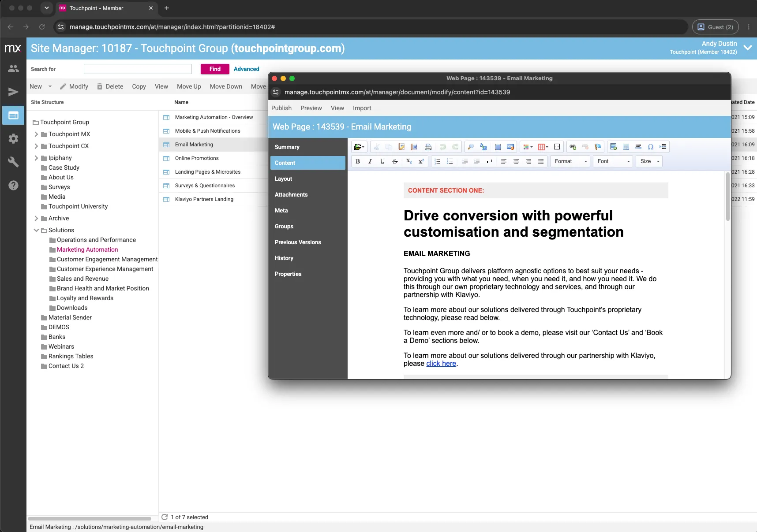Click Move Up in site toolbar
This screenshot has height=532, width=757.
(189, 86)
